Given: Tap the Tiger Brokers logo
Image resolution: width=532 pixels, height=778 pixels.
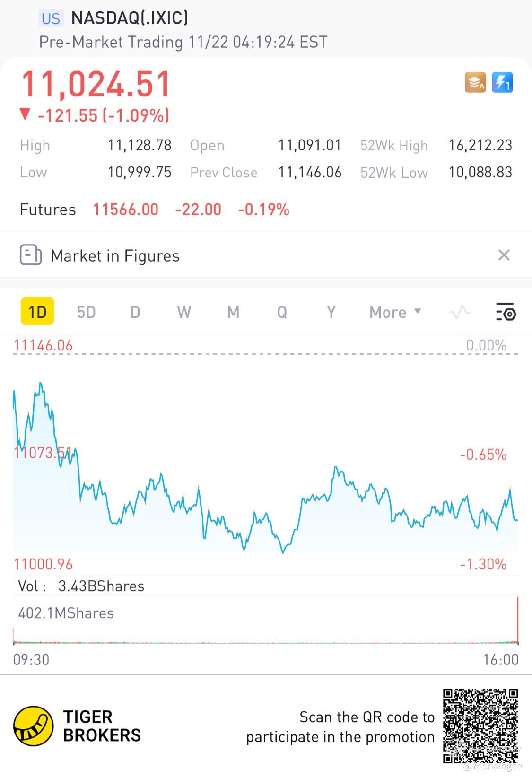Looking at the screenshot, I should [x=78, y=726].
